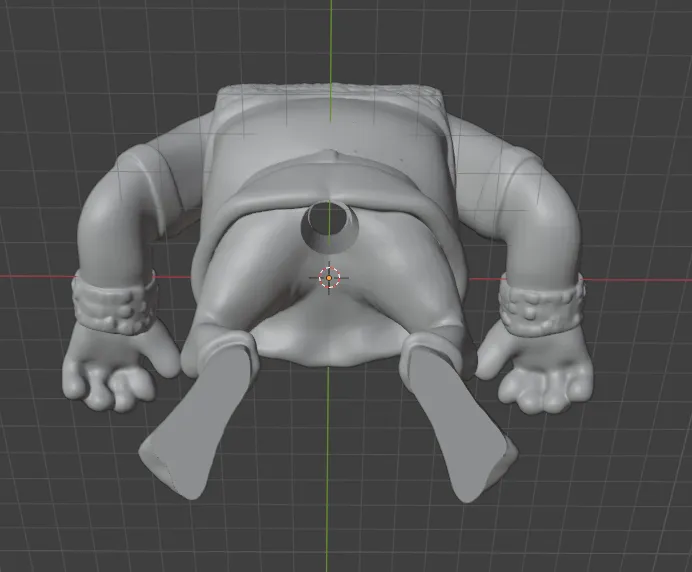Click the 3D cursor at the model center

coord(329,278)
